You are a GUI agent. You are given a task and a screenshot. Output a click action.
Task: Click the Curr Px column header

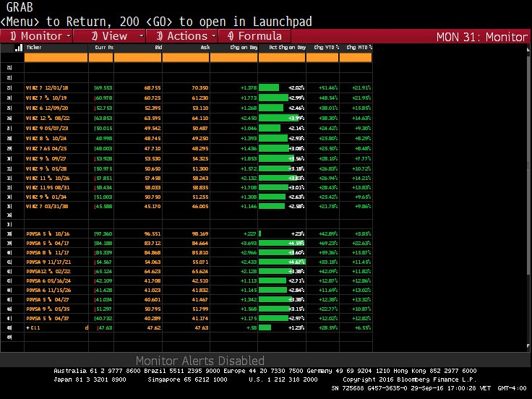[x=104, y=47]
